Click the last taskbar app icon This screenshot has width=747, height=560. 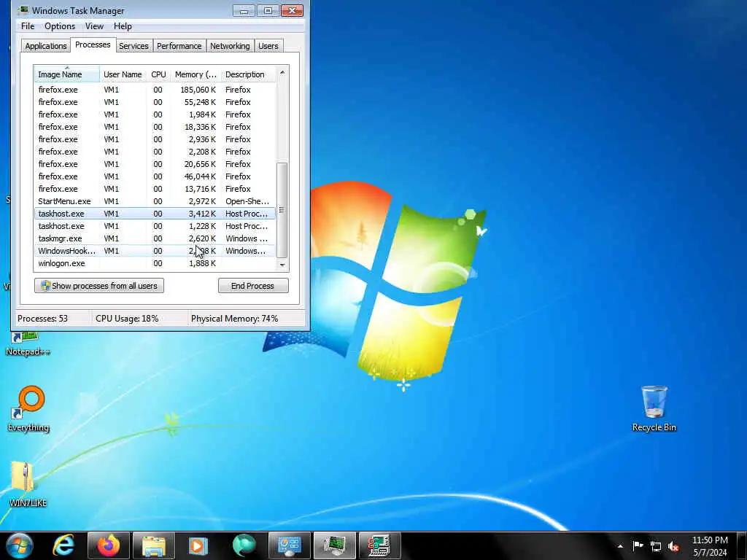coord(379,545)
